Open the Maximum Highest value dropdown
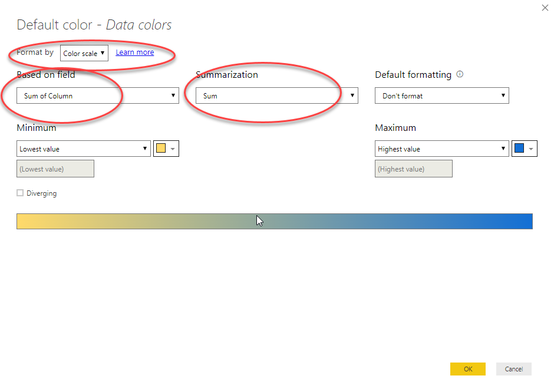554x392 pixels. click(x=442, y=149)
